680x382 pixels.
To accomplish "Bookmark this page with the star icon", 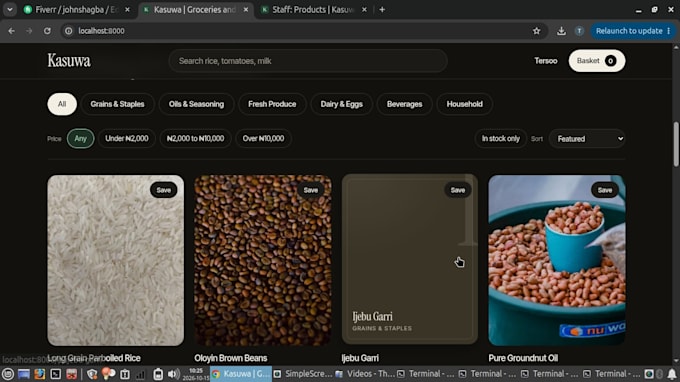I will pyautogui.click(x=536, y=31).
